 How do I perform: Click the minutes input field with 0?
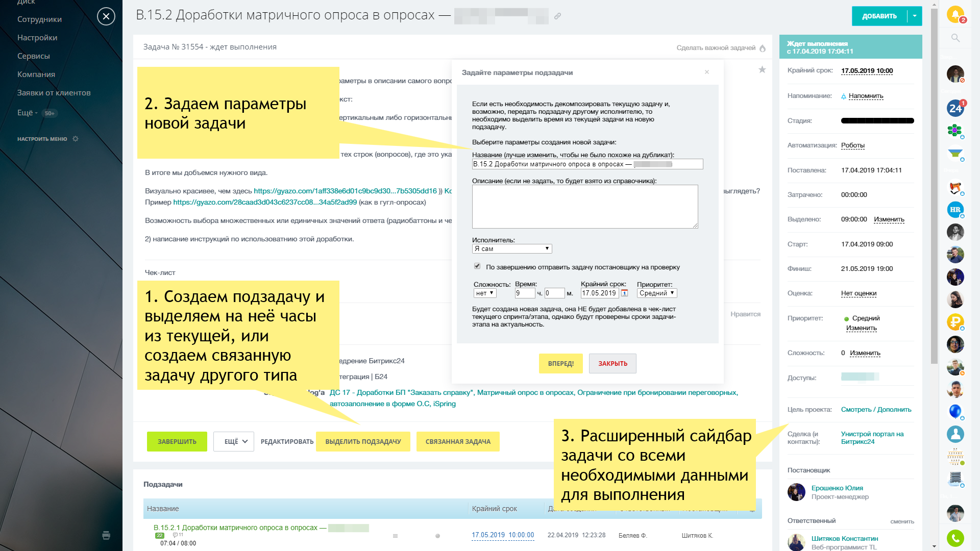[x=554, y=293]
